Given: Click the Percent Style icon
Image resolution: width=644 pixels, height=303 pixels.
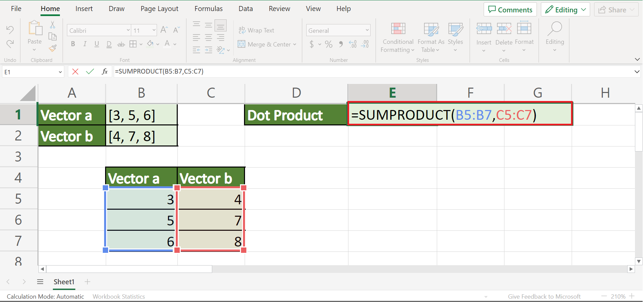Looking at the screenshot, I should coord(329,44).
